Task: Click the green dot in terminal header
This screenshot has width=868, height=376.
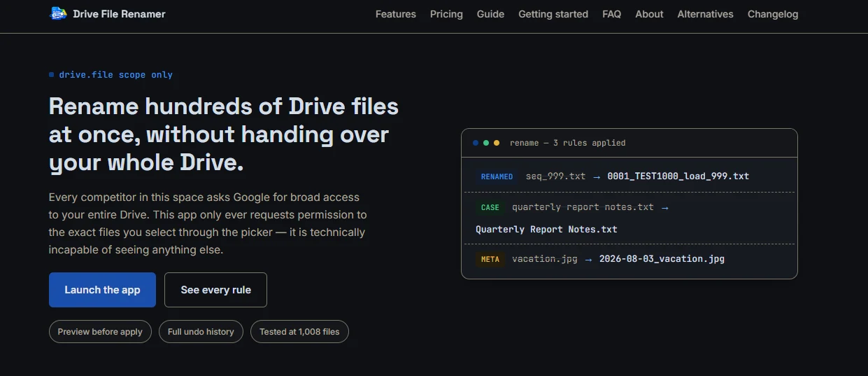Action: pos(486,143)
